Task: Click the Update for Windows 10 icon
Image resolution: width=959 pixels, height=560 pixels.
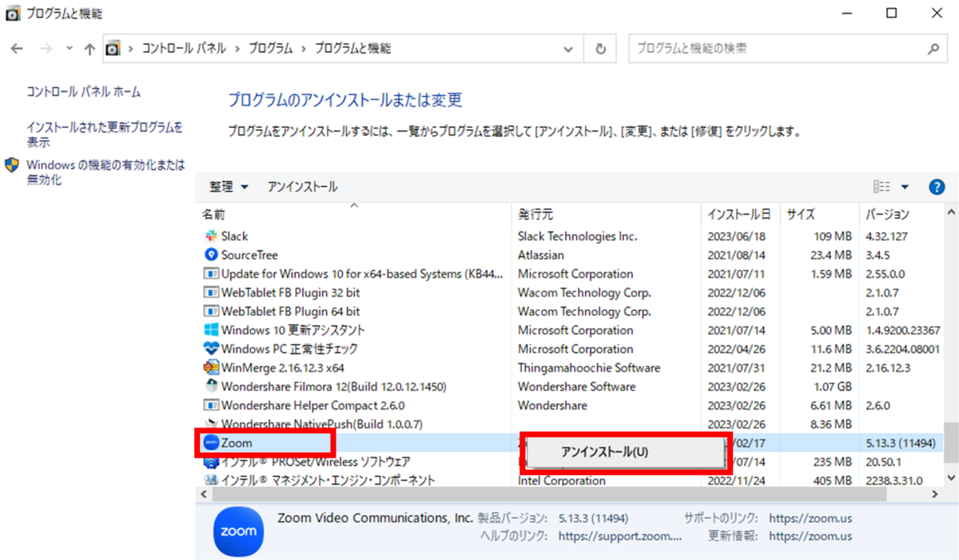Action: tap(211, 274)
